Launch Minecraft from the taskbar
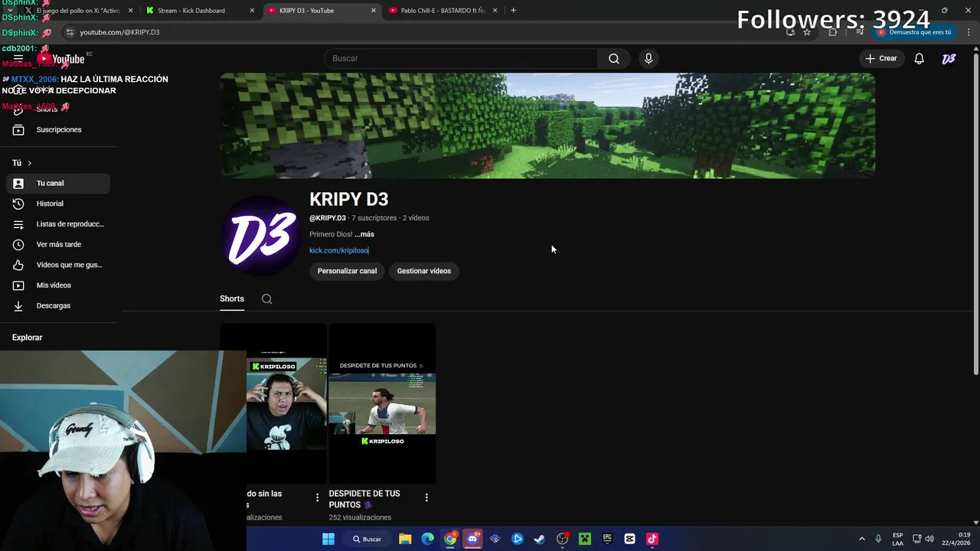The width and height of the screenshot is (980, 551). pyautogui.click(x=585, y=539)
